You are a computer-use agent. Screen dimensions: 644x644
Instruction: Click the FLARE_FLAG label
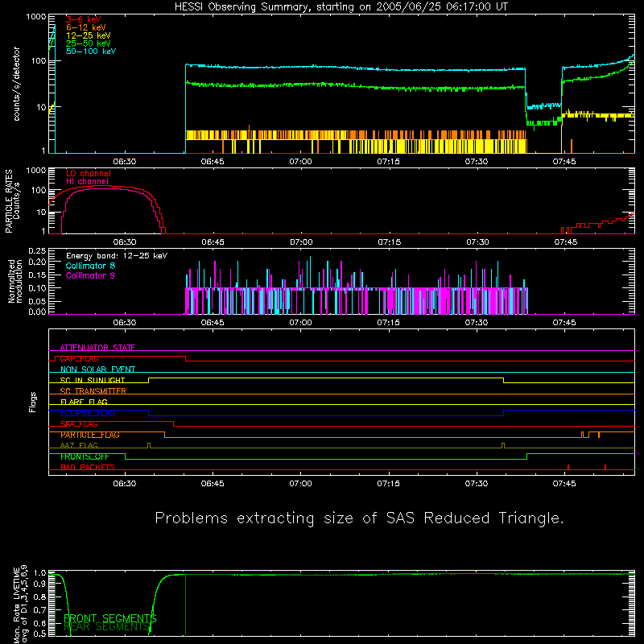tap(84, 402)
